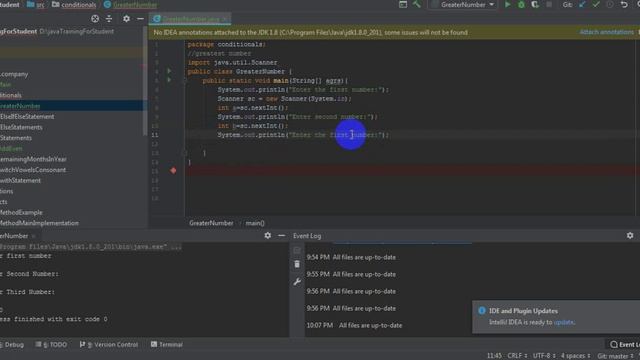Image resolution: width=640 pixels, height=360 pixels.
Task: Click main() in the editor breadcrumb bar
Action: pos(255,223)
